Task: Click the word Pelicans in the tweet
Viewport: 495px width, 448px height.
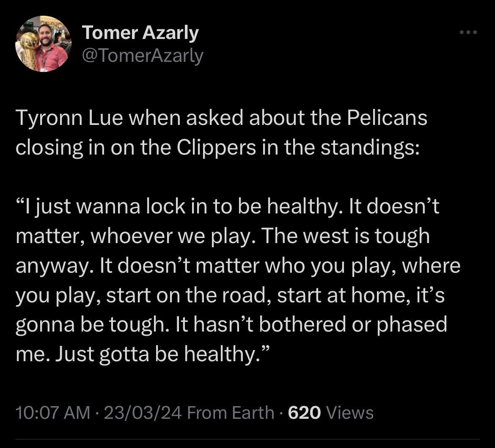Action: [387, 119]
